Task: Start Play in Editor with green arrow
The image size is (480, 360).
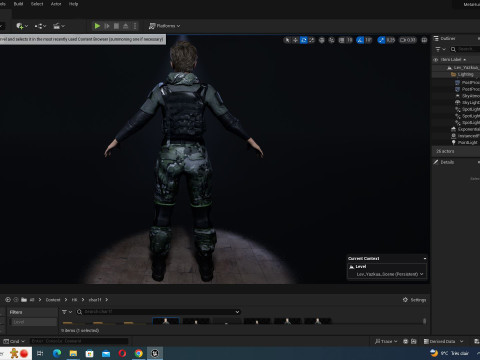Action: tap(97, 26)
